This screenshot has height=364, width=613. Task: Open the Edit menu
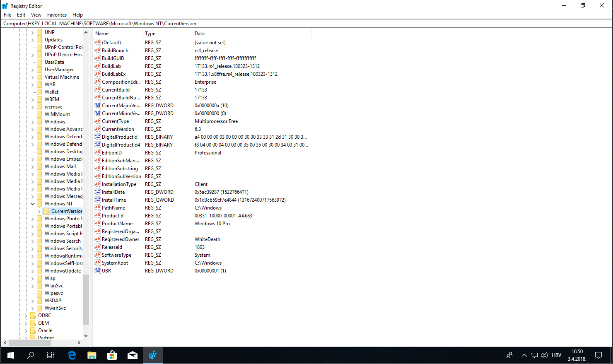click(21, 14)
